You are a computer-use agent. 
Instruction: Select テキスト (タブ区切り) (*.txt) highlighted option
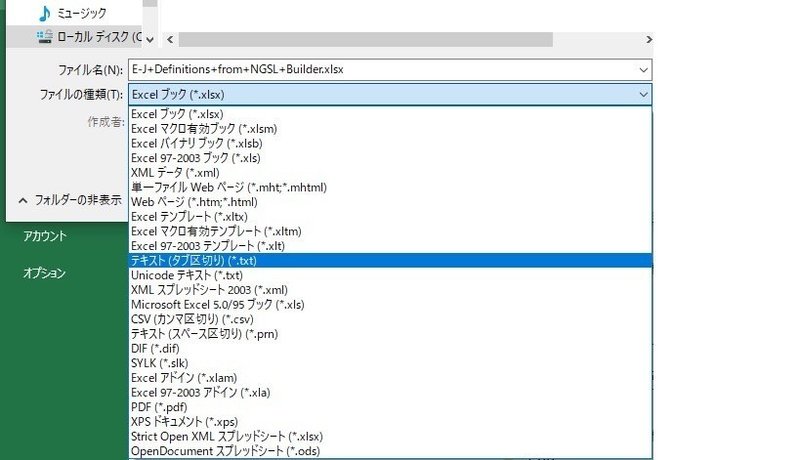pos(390,261)
